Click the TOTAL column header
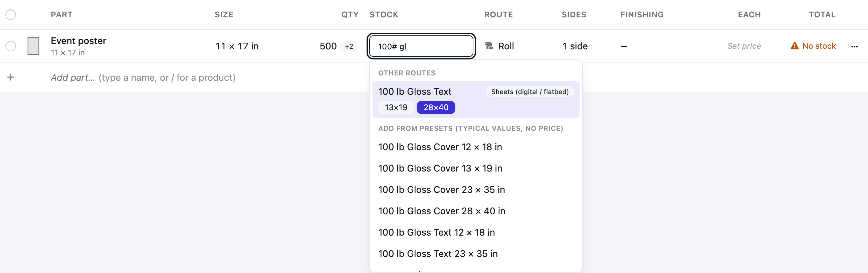The width and height of the screenshot is (868, 273). click(822, 14)
